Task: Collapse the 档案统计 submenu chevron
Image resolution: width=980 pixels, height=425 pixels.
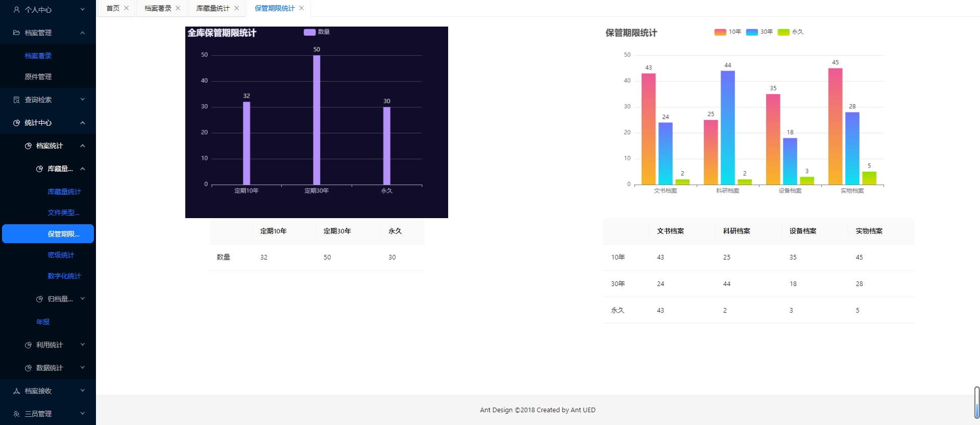Action: [x=83, y=146]
